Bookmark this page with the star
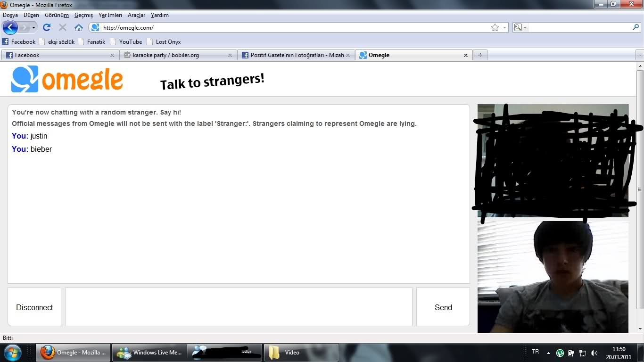Screen dimensions: 644x362 click(495, 28)
